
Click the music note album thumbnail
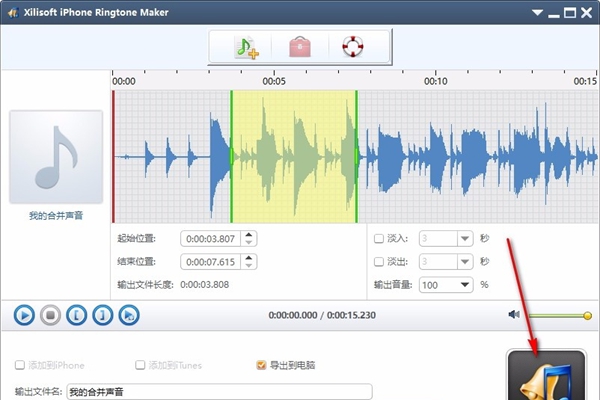[x=56, y=157]
